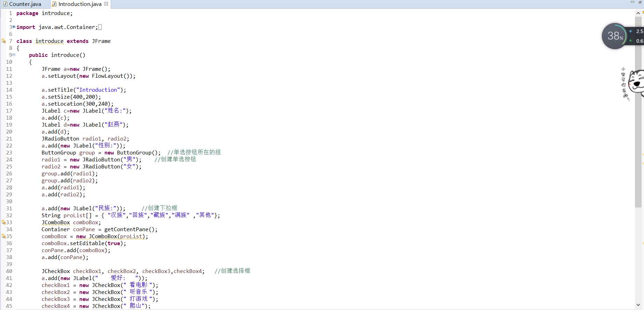This screenshot has height=310, width=644.
Task: Click the underlined 'JComboBox' on line 33
Action: pos(56,222)
